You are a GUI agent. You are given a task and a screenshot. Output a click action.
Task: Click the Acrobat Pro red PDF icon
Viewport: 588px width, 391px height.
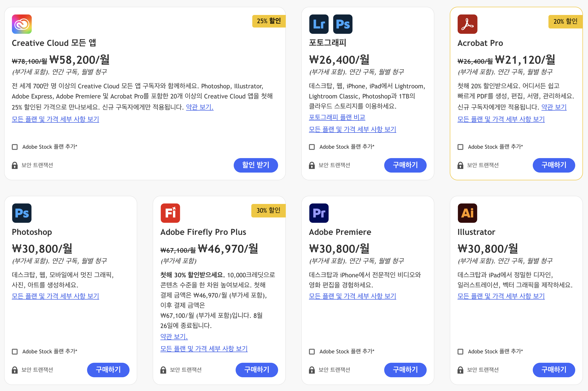point(467,24)
